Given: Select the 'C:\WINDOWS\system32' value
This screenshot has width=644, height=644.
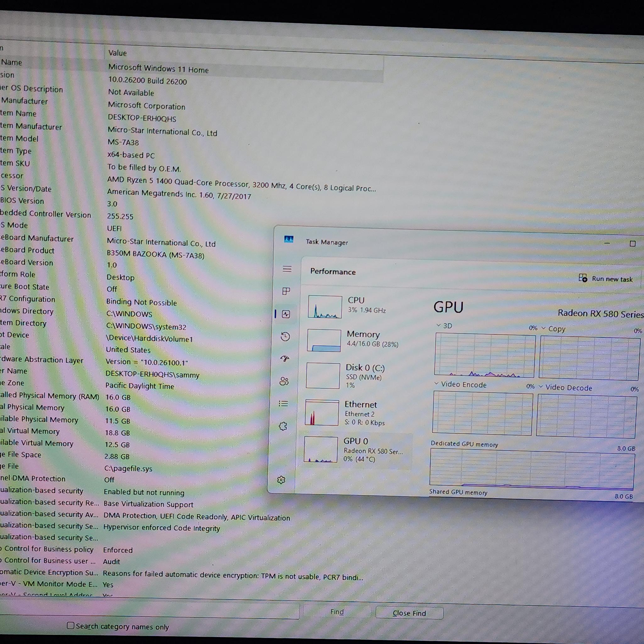Looking at the screenshot, I should coord(146,326).
